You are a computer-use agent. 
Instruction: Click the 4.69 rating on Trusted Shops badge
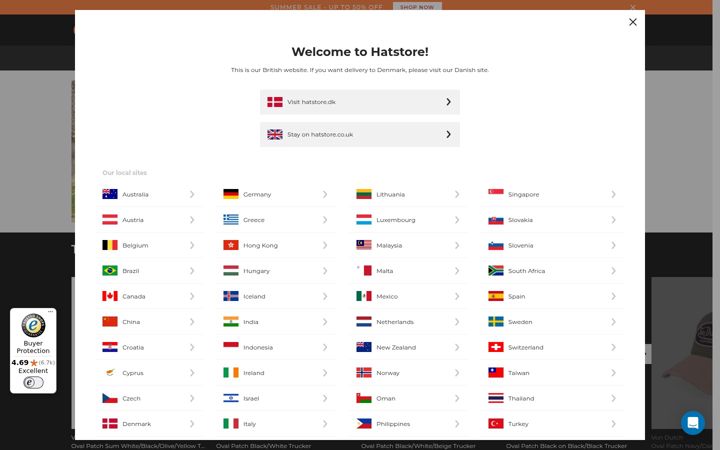click(20, 362)
